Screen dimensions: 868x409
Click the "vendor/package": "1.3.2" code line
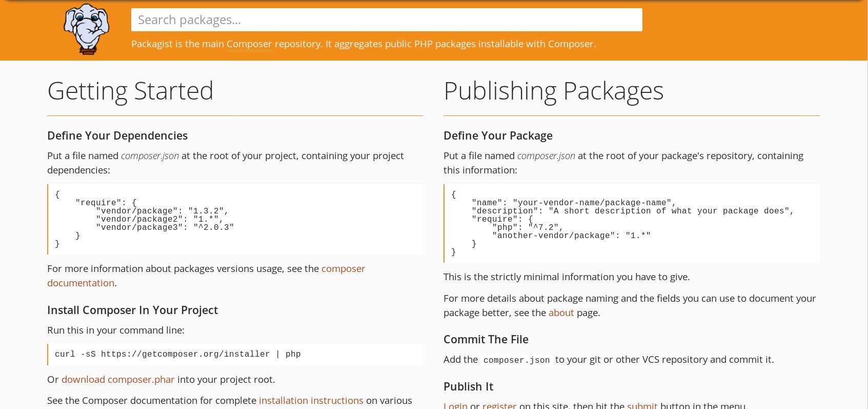(162, 211)
